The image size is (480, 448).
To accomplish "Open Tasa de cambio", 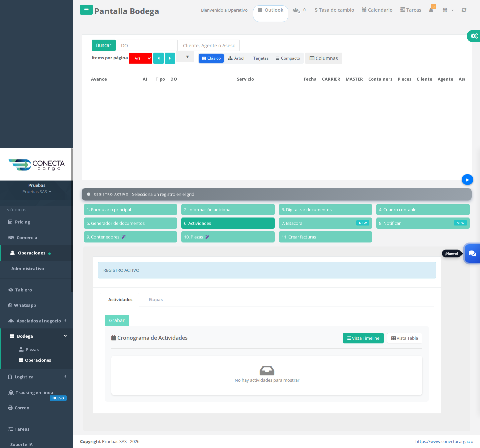I will tap(334, 10).
